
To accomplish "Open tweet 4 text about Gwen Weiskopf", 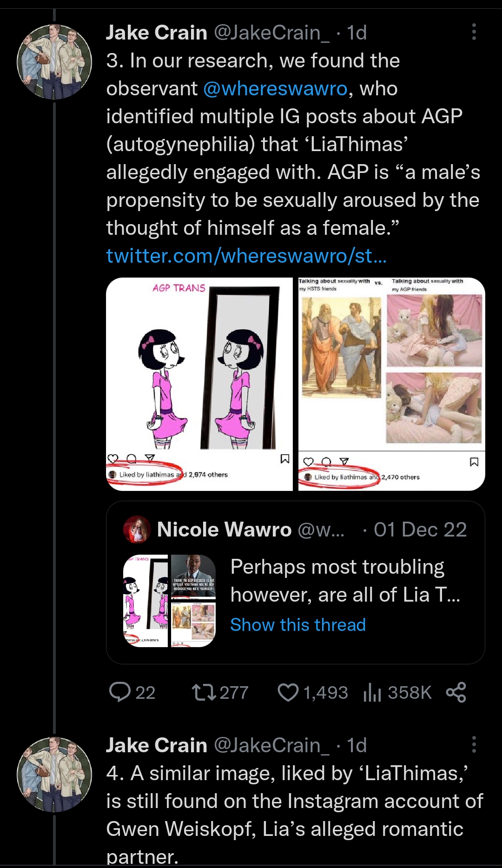I will [295, 815].
